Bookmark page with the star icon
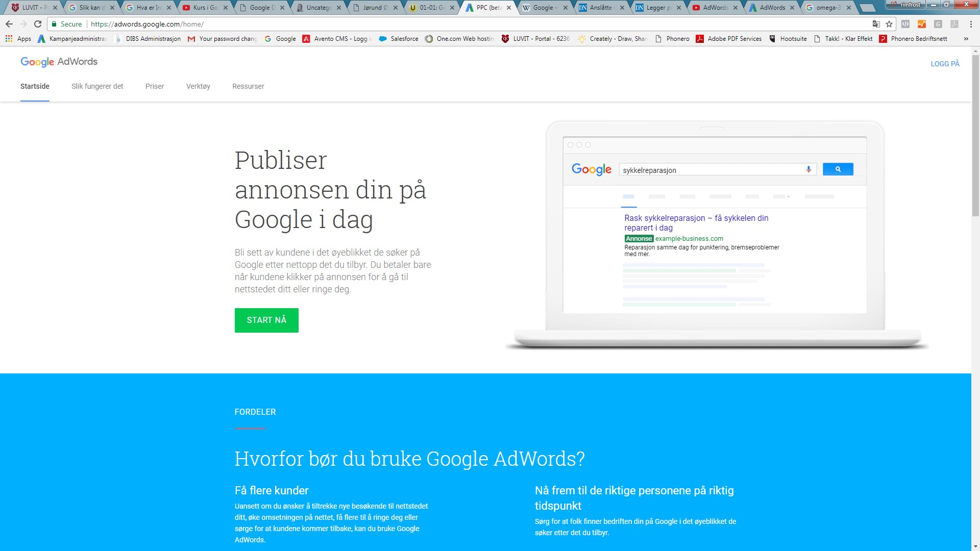Viewport: 980px width, 551px height. [889, 24]
